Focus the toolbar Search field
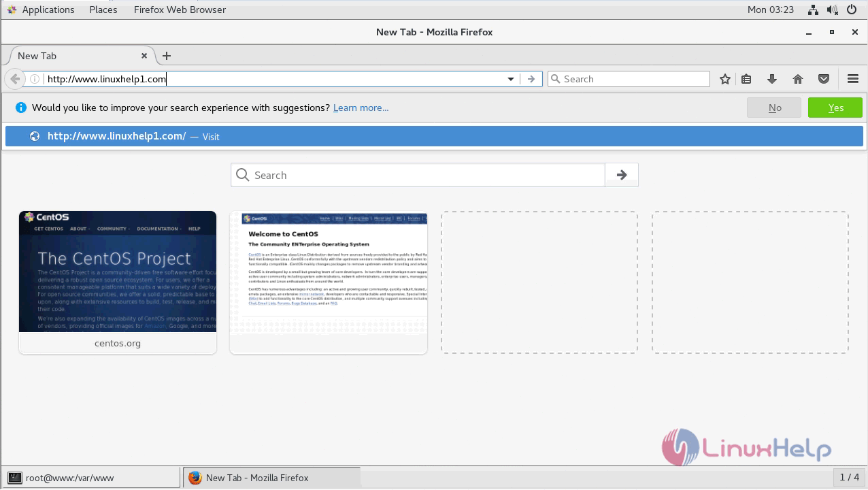The height and width of the screenshot is (490, 868). [629, 79]
